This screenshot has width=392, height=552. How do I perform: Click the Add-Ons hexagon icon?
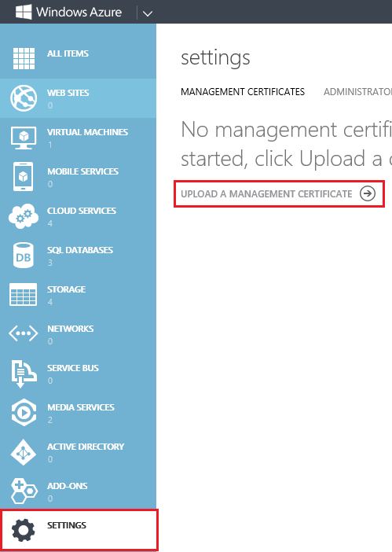tap(24, 491)
